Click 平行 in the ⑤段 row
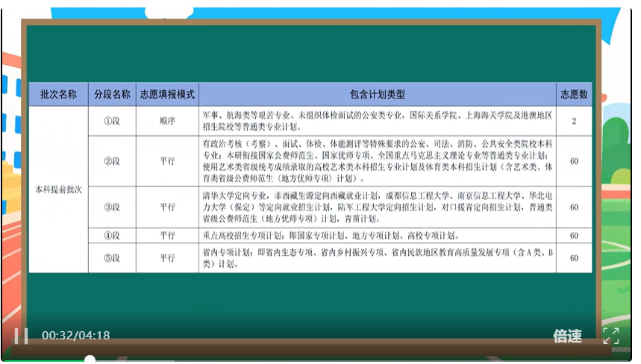 (167, 258)
